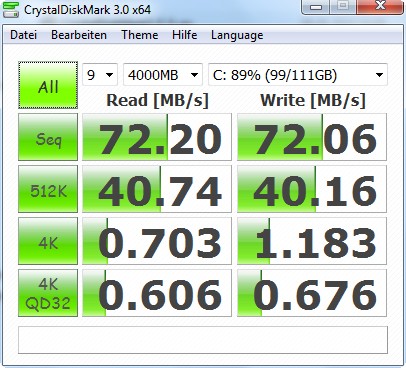Click the CrystalDiskMark title bar app icon
Screen dimensions: 406x368
click(10, 9)
